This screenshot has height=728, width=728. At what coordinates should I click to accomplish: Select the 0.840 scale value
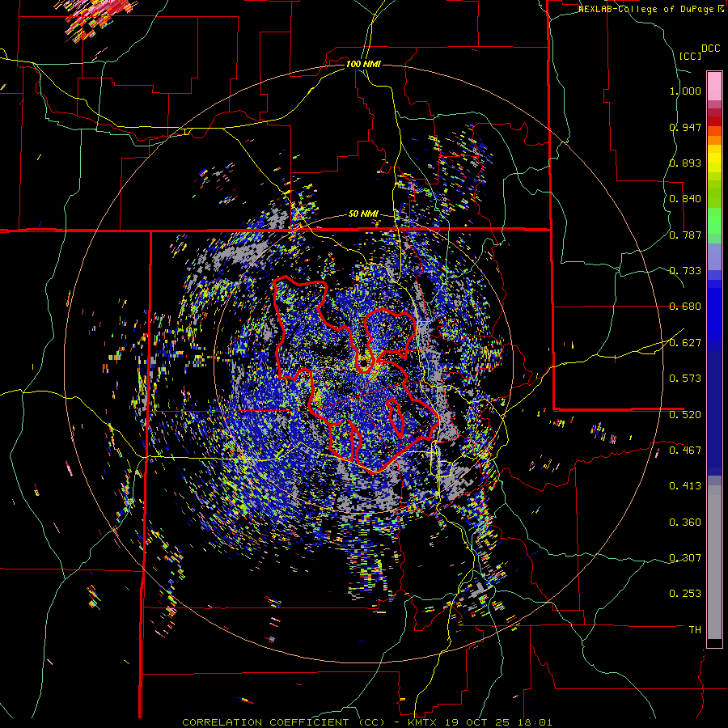pyautogui.click(x=685, y=199)
